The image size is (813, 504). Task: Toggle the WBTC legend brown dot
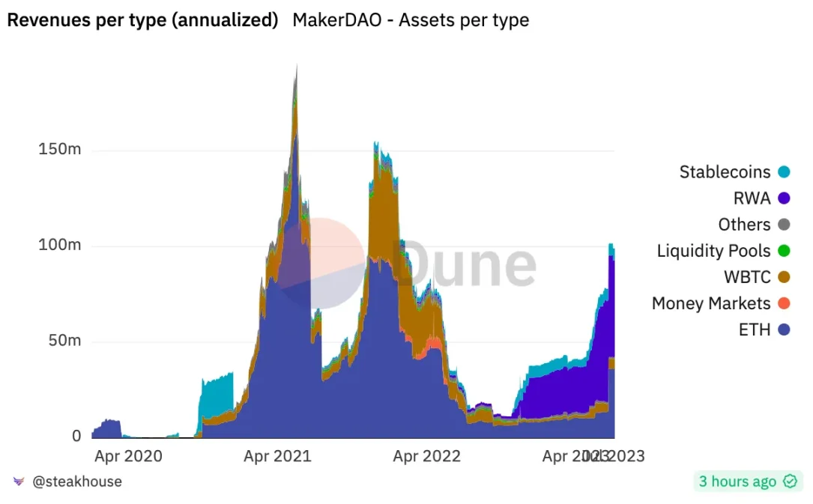[x=784, y=277]
